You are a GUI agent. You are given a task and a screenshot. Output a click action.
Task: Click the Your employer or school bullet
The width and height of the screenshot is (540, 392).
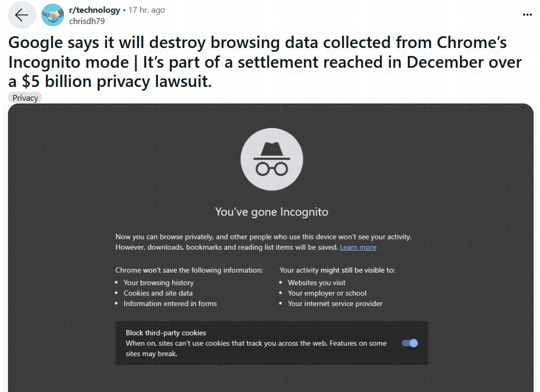tap(327, 293)
